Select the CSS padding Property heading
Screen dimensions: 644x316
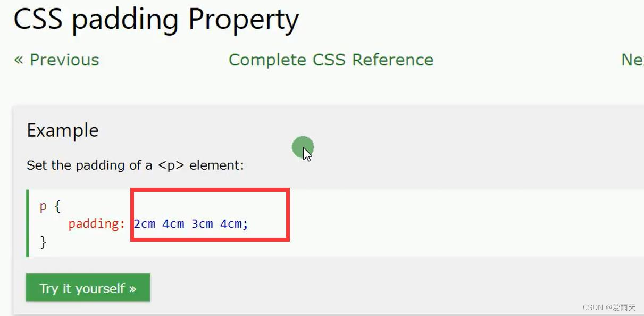tap(156, 19)
